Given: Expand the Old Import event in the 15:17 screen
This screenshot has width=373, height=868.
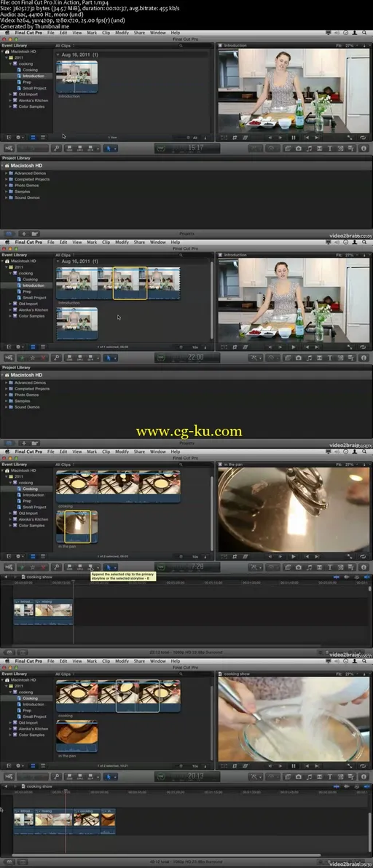Looking at the screenshot, I should click(10, 94).
